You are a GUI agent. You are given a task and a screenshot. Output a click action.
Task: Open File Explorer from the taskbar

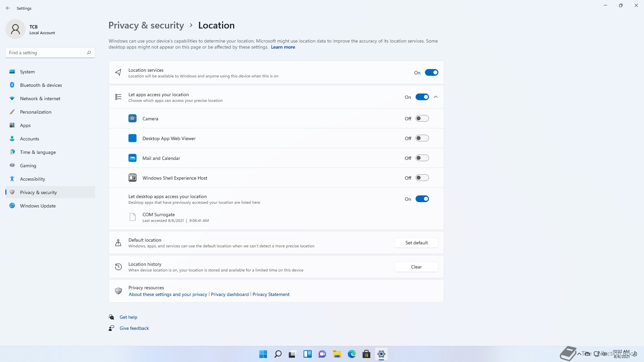[x=337, y=354]
